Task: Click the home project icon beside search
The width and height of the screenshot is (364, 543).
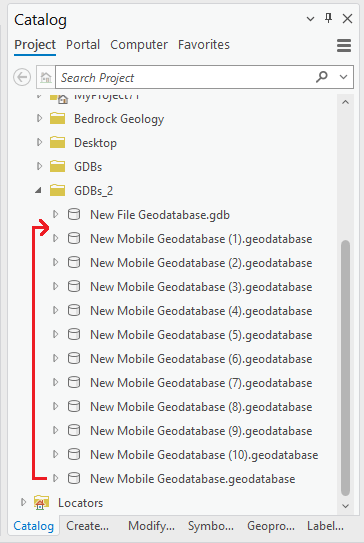Action: pyautogui.click(x=46, y=77)
